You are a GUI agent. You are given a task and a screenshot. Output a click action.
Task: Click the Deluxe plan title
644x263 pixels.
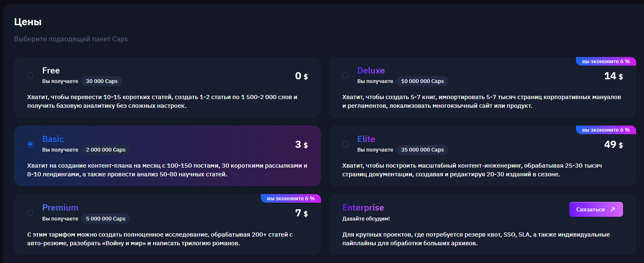click(x=371, y=71)
